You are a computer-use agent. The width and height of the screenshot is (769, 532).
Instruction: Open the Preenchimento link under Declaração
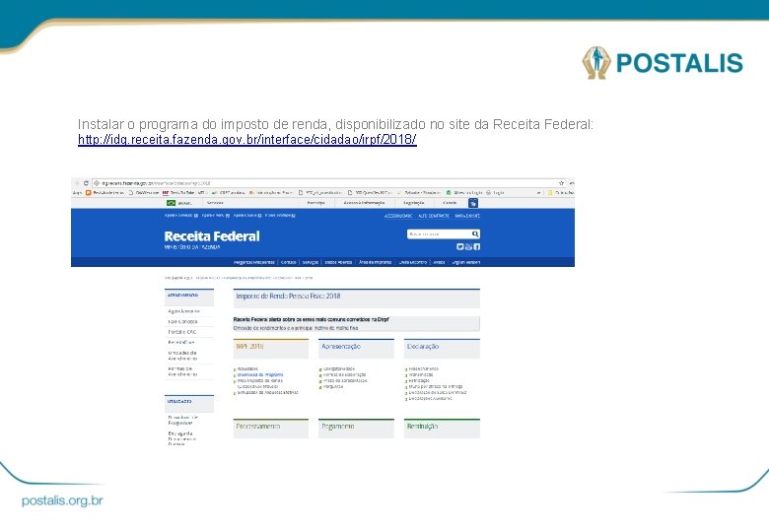[424, 368]
